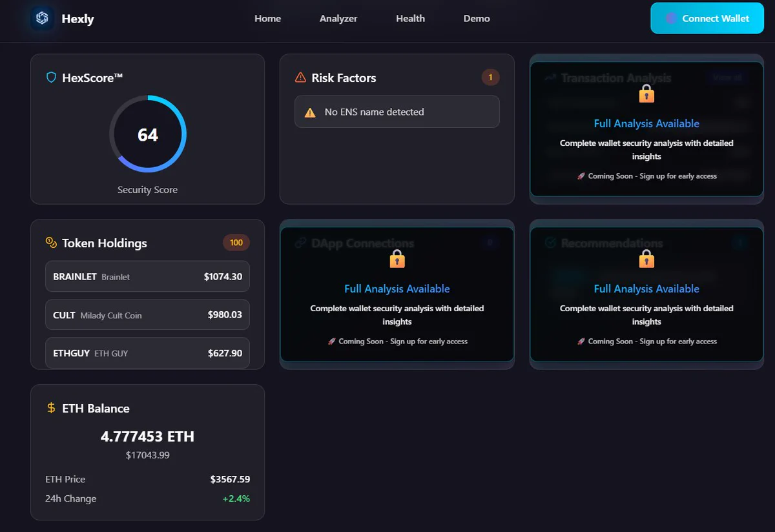Select the ETHGUY token row
Image resolution: width=775 pixels, height=532 pixels.
[147, 353]
